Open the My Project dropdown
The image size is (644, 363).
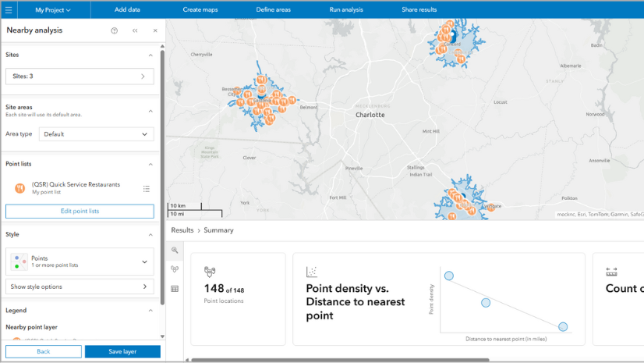53,10
